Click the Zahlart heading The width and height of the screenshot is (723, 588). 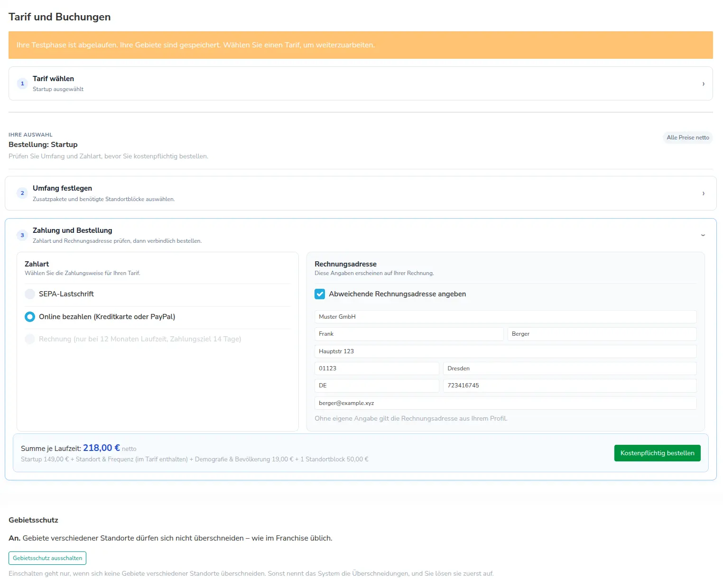[37, 264]
